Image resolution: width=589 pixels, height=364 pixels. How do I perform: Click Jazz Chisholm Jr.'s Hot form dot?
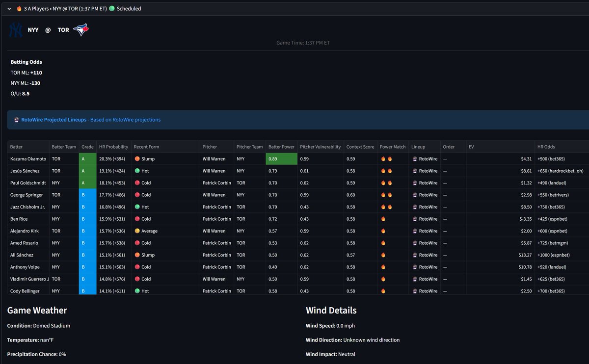[x=137, y=207]
